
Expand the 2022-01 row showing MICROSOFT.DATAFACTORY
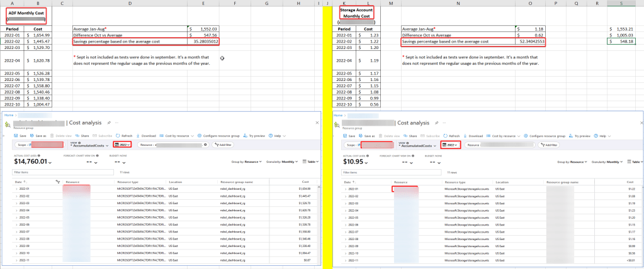(15, 189)
